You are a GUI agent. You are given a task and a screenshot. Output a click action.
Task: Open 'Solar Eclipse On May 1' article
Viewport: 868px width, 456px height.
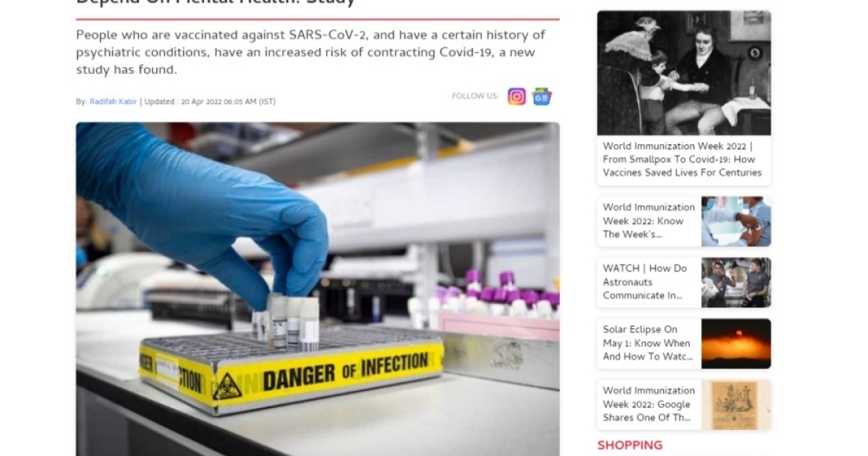pos(647,342)
